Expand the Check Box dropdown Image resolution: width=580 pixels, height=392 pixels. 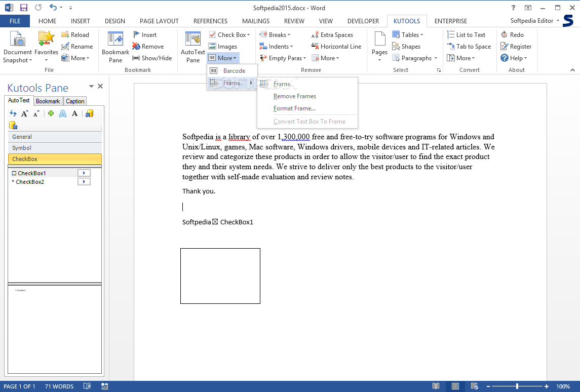pyautogui.click(x=229, y=35)
